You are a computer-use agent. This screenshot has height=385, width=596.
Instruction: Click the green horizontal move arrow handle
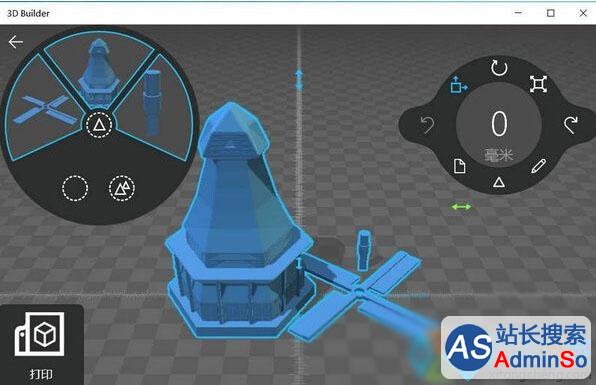click(461, 207)
